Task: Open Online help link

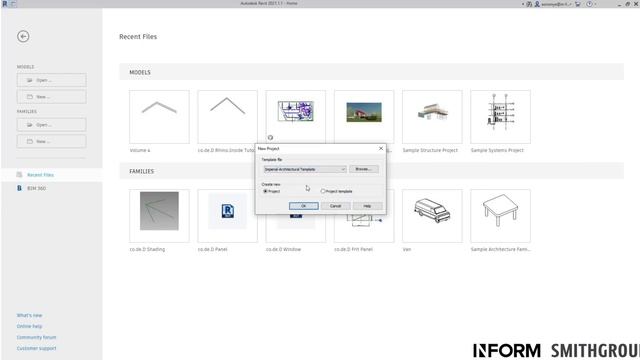Action: [29, 327]
